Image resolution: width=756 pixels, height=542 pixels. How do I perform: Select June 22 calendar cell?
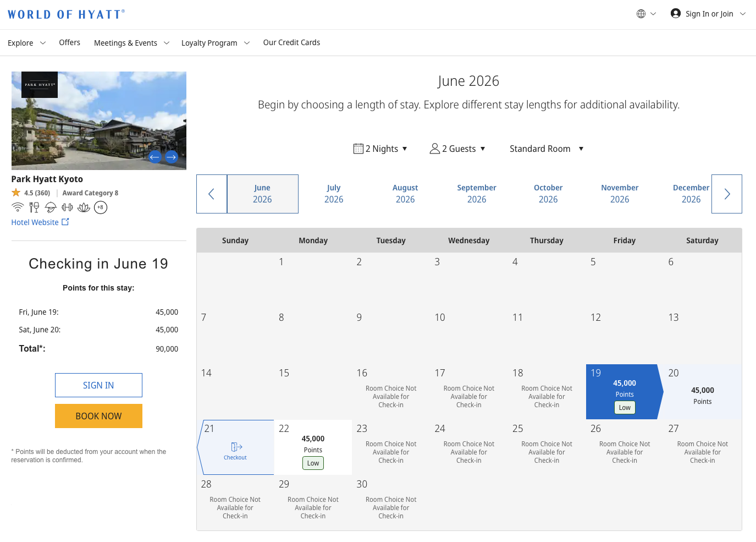click(313, 447)
